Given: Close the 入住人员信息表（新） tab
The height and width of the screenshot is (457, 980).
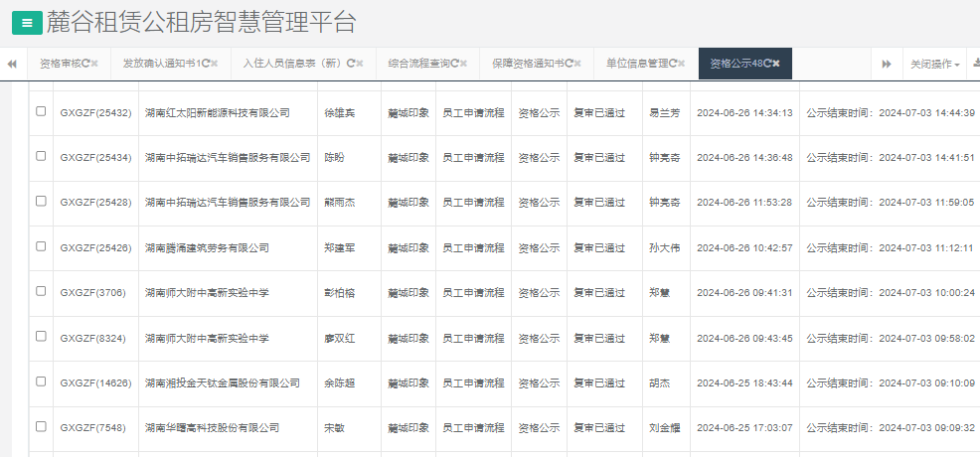Looking at the screenshot, I should pos(360,63).
